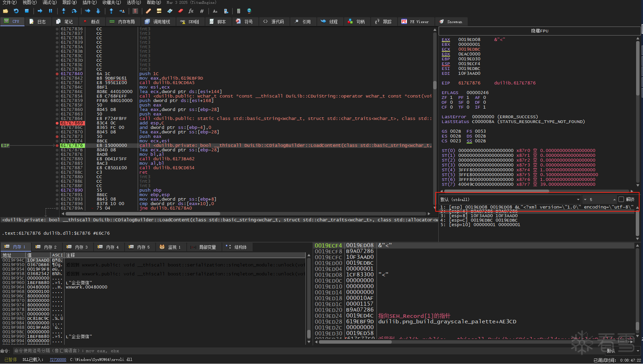The image size is (643, 364).
Task: Click the 72730000 address link in status bar
Action: coord(58,360)
